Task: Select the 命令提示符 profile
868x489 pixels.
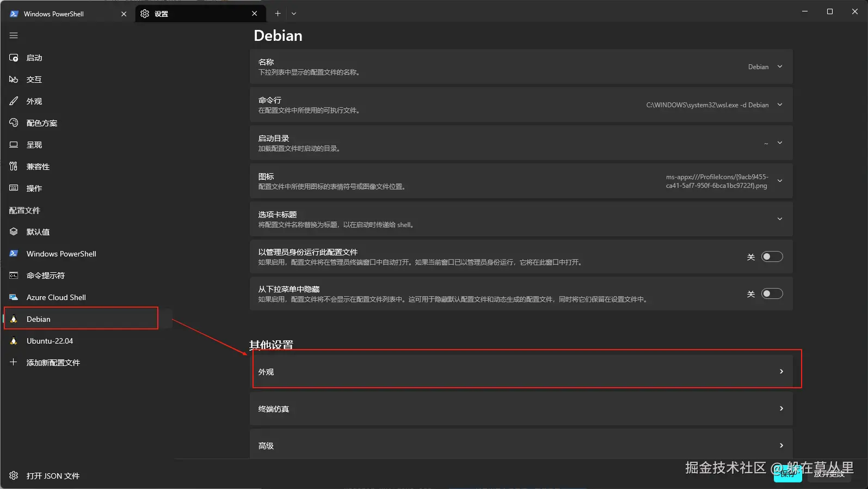Action: tap(87, 276)
